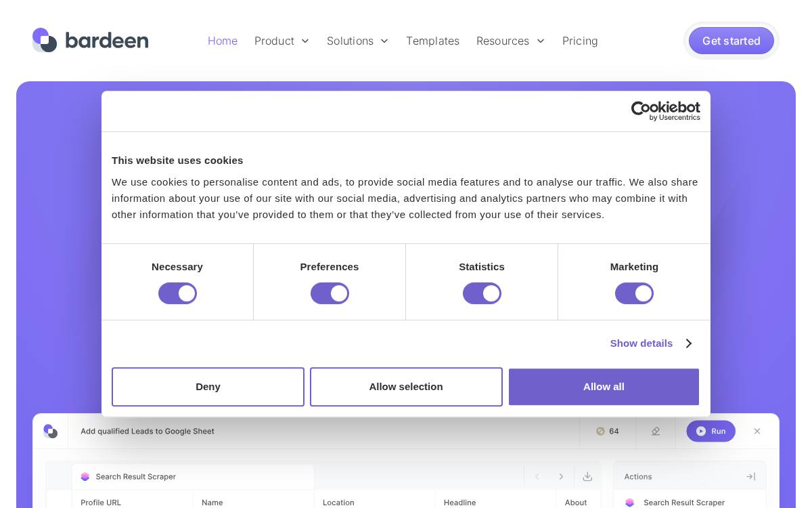Click Search Result Scraper in Actions list
812x508 pixels.
coord(684,503)
